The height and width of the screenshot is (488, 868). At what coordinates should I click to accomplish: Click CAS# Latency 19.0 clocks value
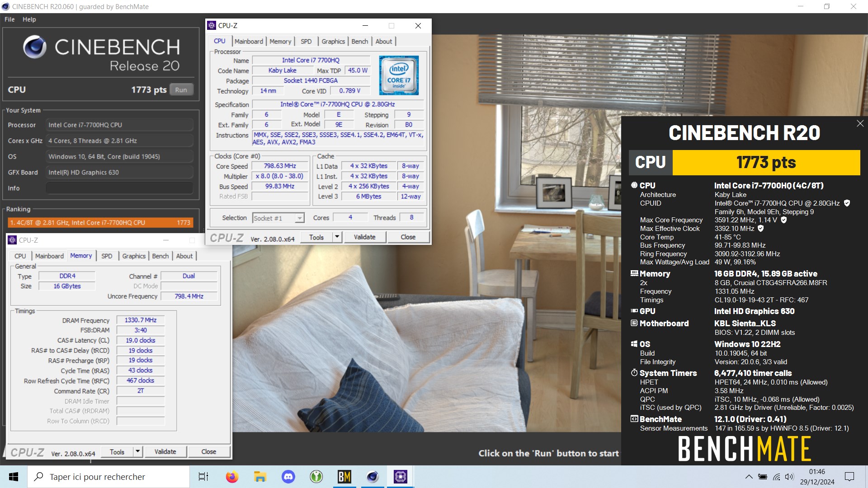(x=141, y=340)
